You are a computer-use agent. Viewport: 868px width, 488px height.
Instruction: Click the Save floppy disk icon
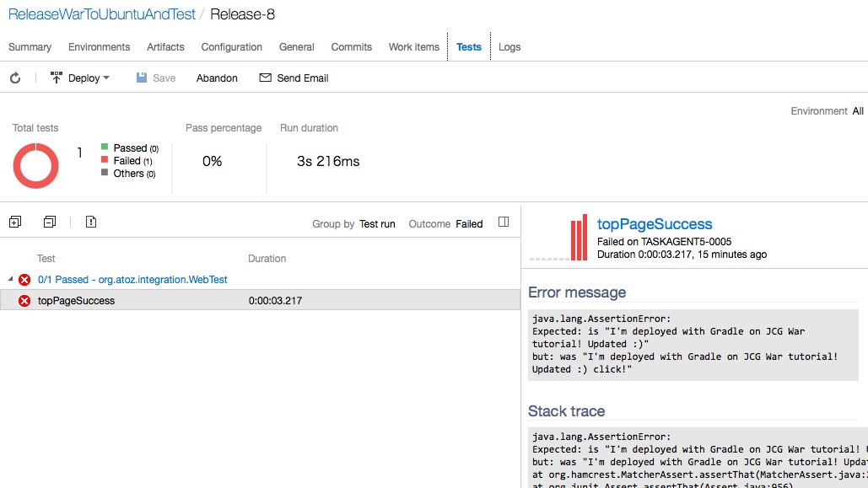pos(142,78)
